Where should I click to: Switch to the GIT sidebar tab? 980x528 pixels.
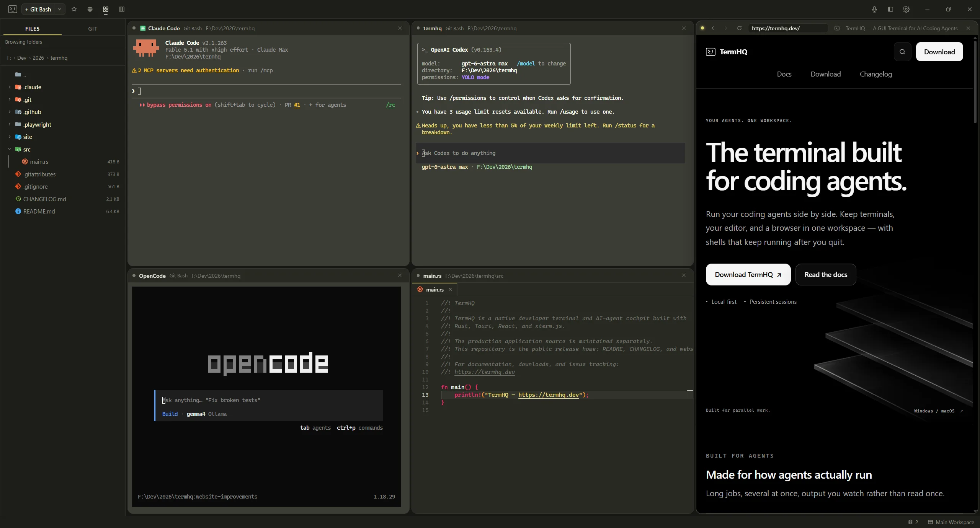tap(93, 29)
